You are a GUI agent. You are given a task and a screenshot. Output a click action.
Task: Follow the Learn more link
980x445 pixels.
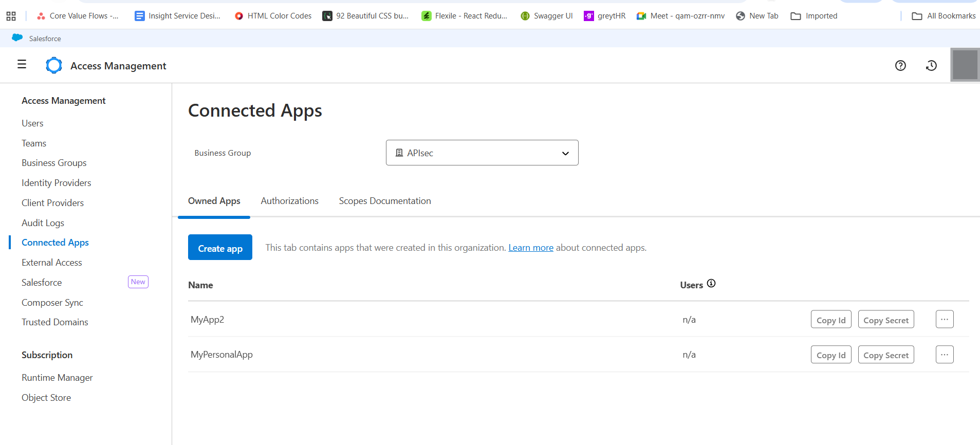point(530,248)
